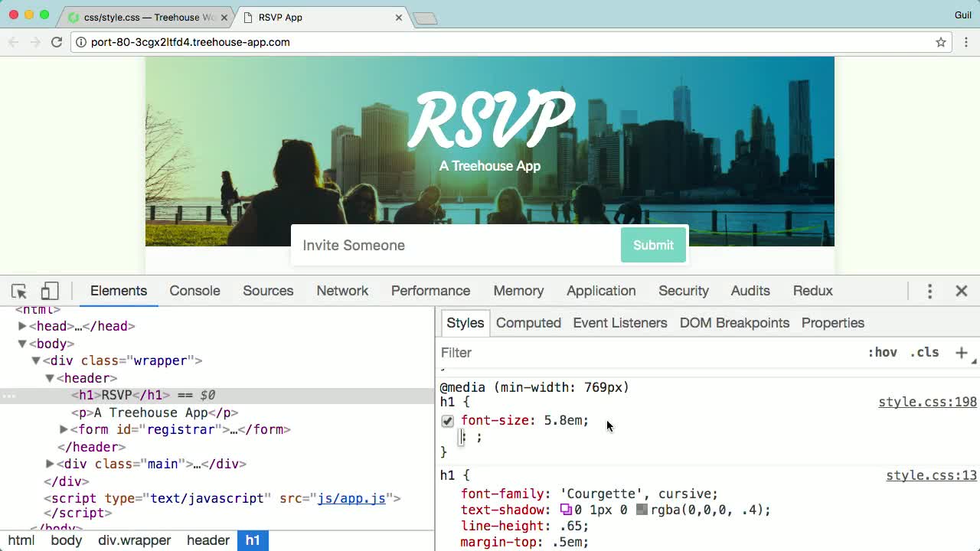Toggle the device toolbar icon
This screenshot has width=980, height=551.
[49, 291]
